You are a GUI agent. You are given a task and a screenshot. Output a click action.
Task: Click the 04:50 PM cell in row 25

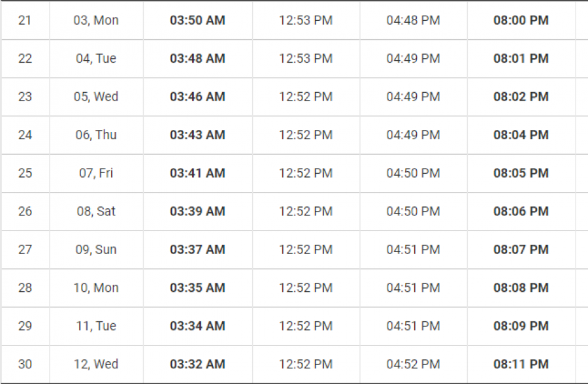tap(414, 173)
